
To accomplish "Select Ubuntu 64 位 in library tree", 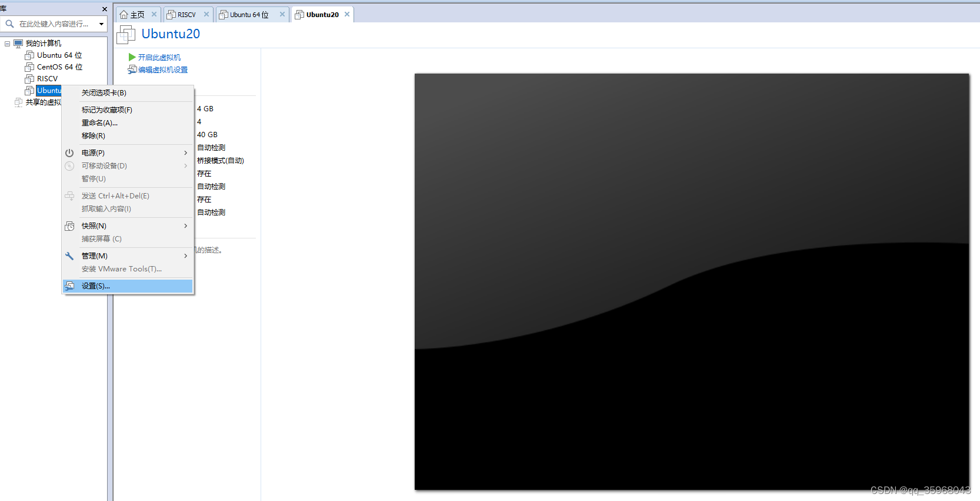I will point(59,55).
